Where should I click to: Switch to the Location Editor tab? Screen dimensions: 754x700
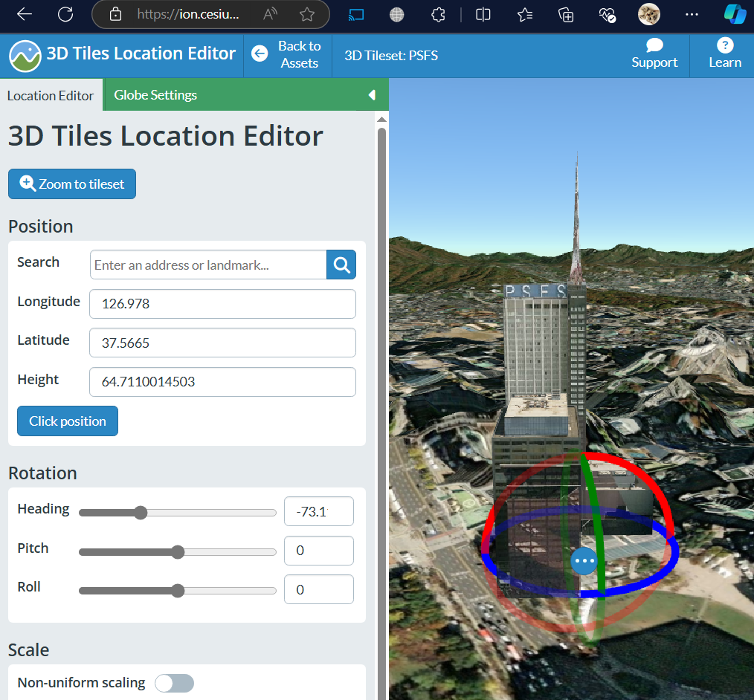click(51, 96)
